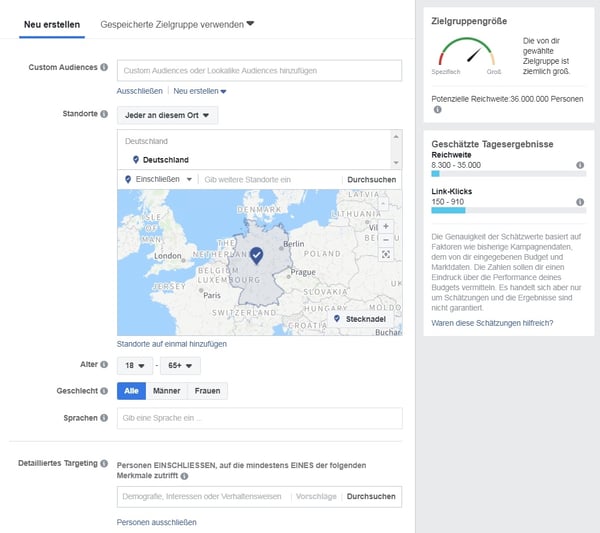Open 'Gespeicherte Zielgruppe verwenden' tab
The image size is (600, 533).
tap(177, 24)
